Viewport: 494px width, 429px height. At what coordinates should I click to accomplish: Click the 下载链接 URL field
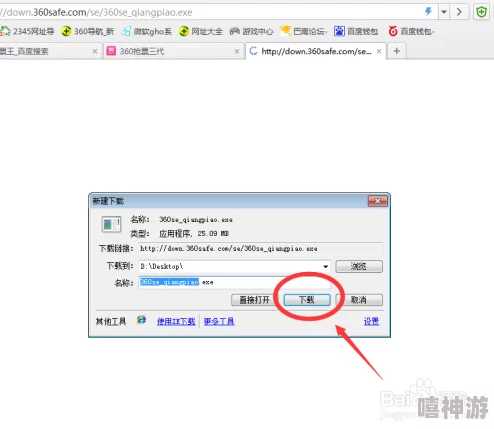[x=261, y=249]
